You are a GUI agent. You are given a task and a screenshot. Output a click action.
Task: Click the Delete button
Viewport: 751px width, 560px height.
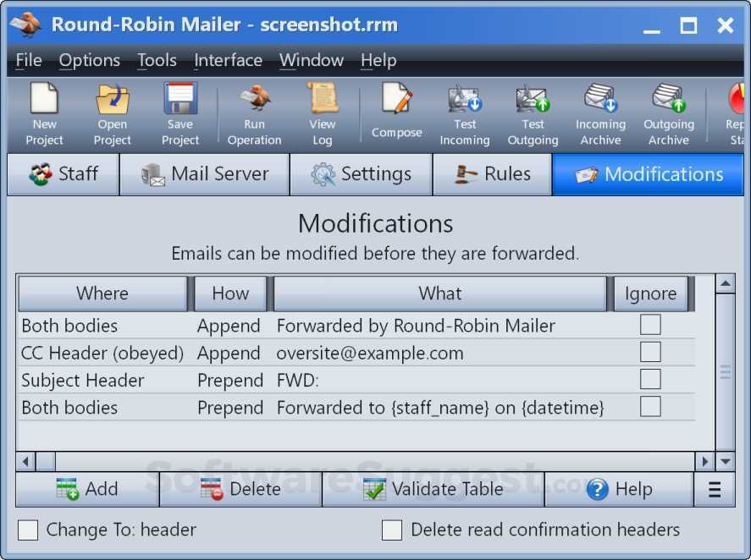(x=240, y=489)
